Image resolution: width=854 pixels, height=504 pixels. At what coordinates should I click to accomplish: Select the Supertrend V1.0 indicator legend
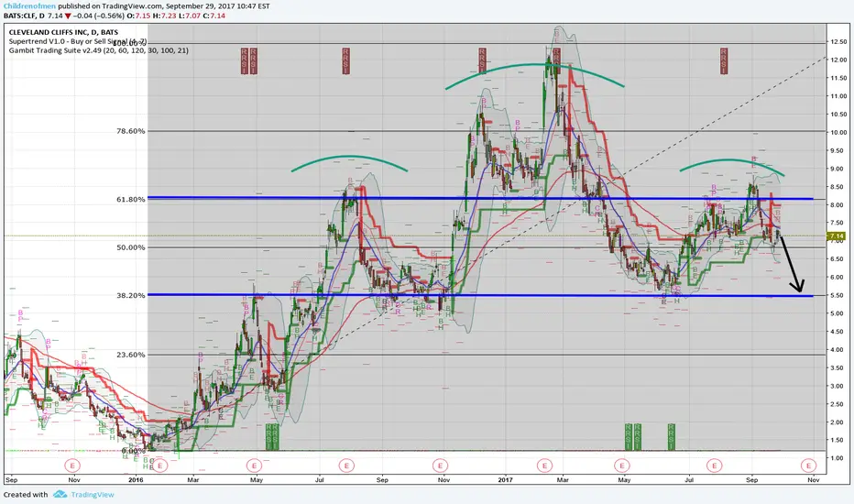tap(77, 41)
